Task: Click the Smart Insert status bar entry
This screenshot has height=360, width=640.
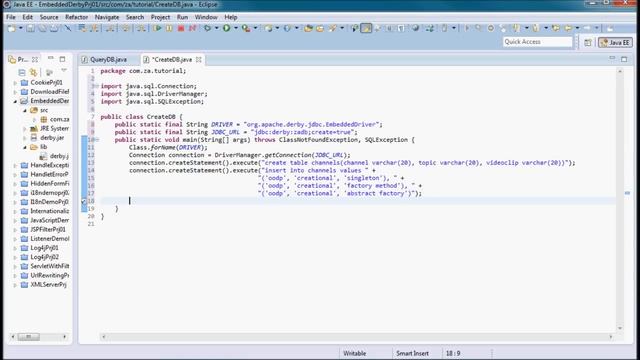Action: click(x=412, y=353)
